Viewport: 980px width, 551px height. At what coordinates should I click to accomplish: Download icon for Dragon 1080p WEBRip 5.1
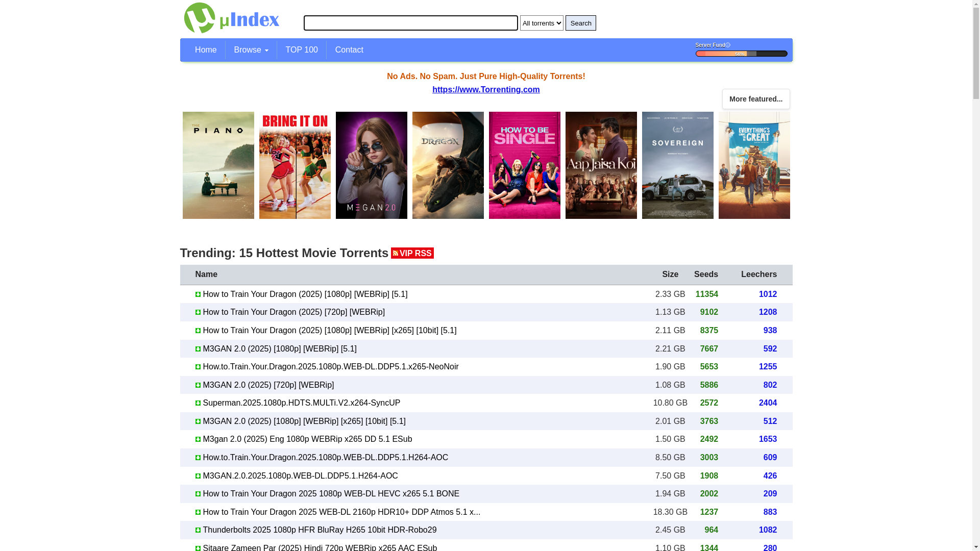tap(198, 294)
